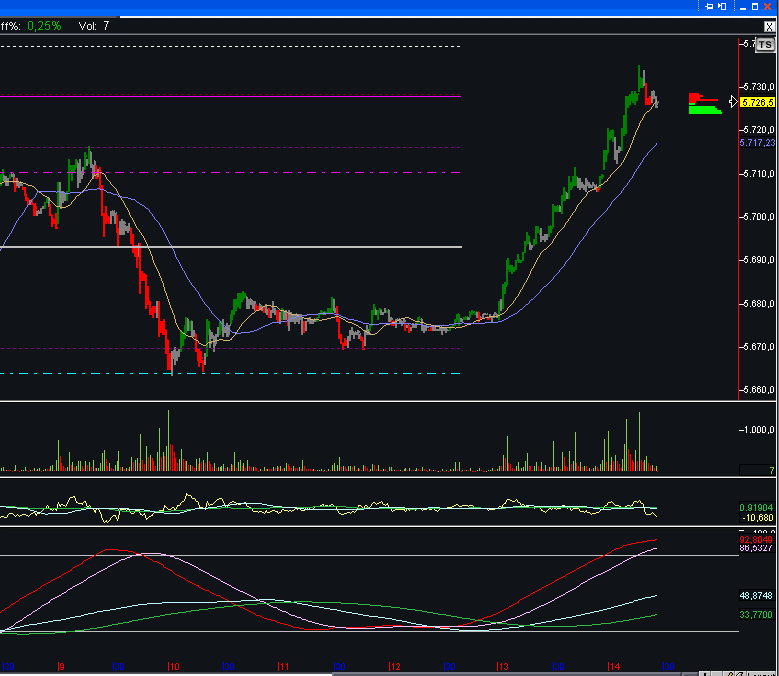Click the white arrow marker beside current price
779x676 pixels.
click(x=733, y=102)
